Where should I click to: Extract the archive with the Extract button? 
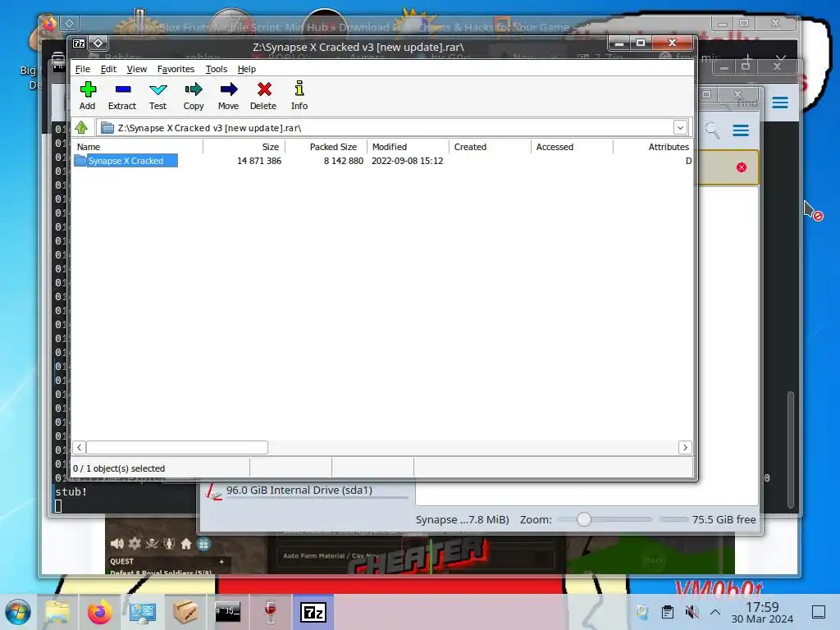(122, 95)
